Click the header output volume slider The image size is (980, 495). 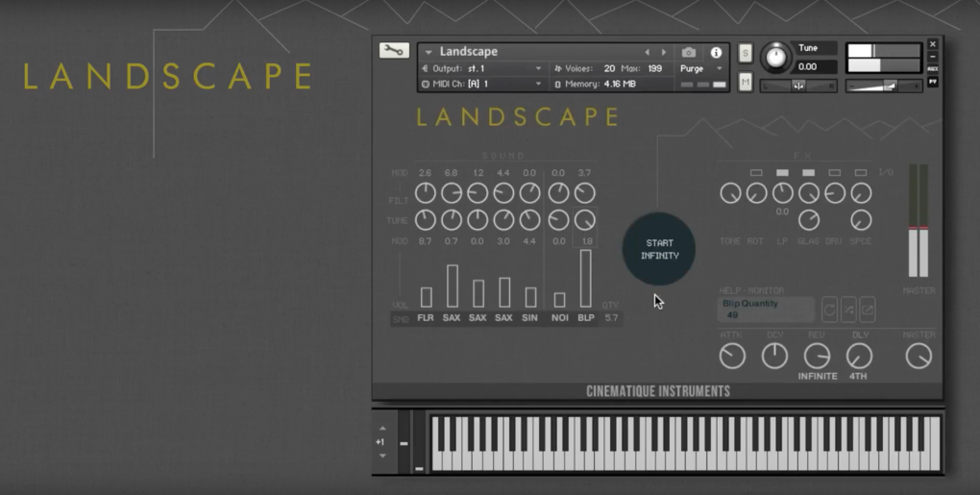coord(883,87)
